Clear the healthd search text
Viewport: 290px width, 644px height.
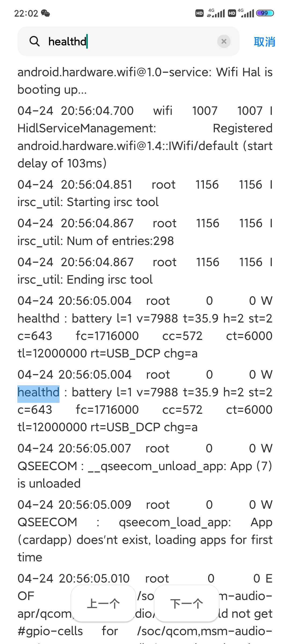tap(224, 41)
